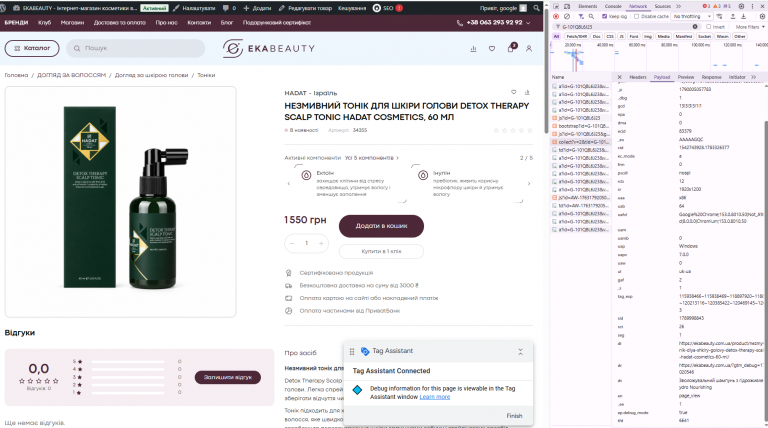Show more DevTools panels with the double chevron
This screenshot has width=768, height=428.
(679, 6)
